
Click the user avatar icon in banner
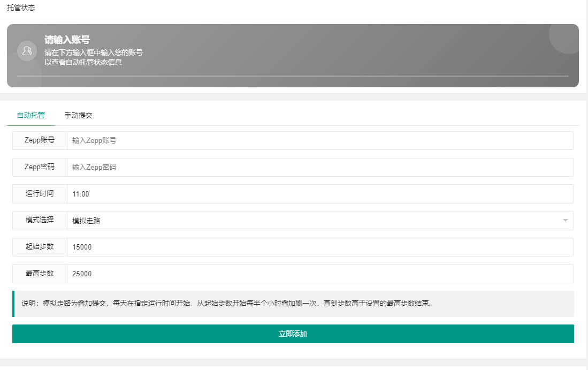coord(27,51)
